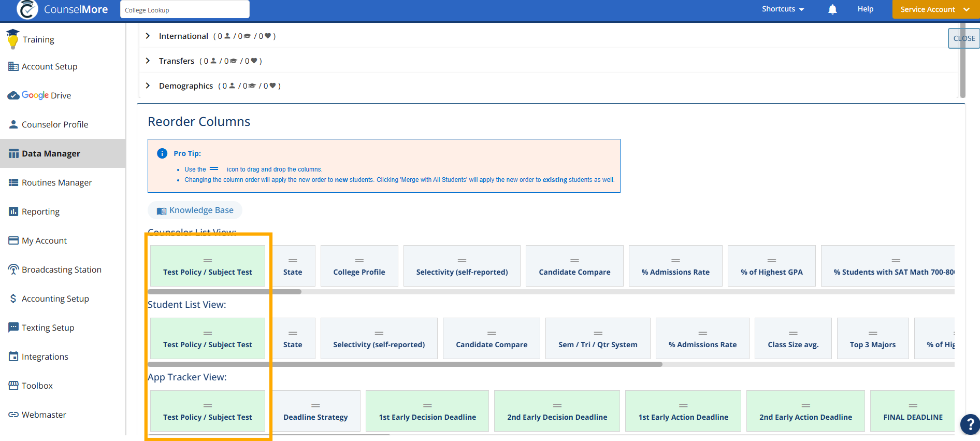This screenshot has height=441, width=980.
Task: Click the drag handle on FINAL DEADLINE column
Action: 913,406
